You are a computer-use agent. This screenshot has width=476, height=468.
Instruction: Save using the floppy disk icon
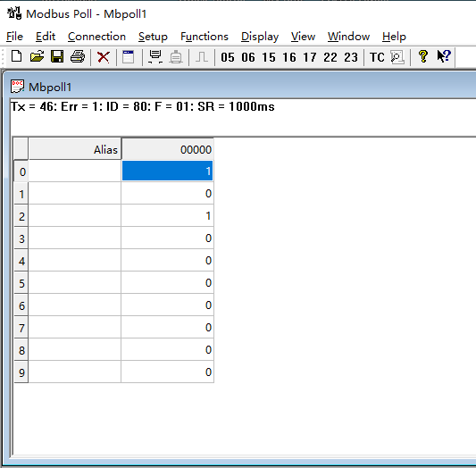coord(57,57)
